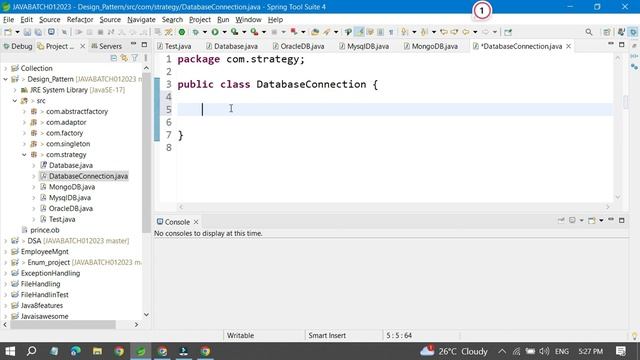The image size is (640, 360).
Task: Open the File menu
Action: [8, 20]
